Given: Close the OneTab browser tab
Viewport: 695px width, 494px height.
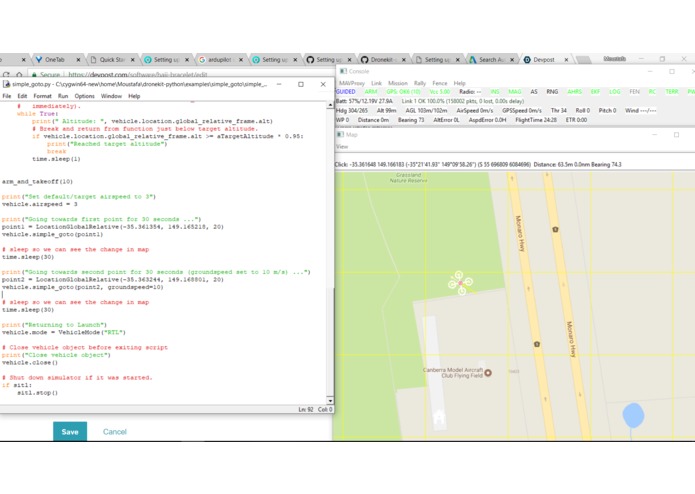Looking at the screenshot, I should [78, 60].
